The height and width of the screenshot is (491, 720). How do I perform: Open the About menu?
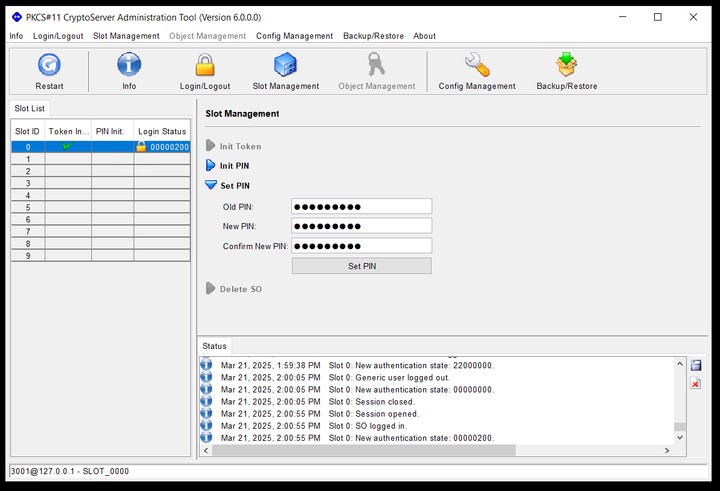click(424, 36)
